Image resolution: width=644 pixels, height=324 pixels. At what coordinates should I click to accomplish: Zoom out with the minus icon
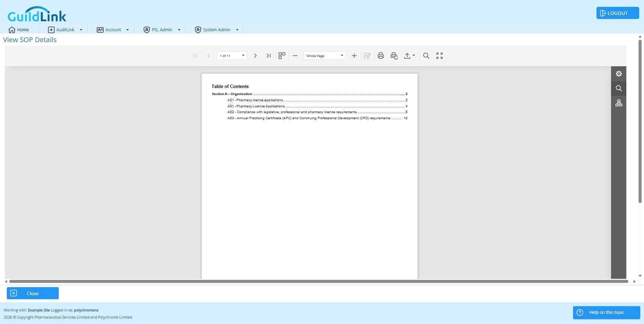pyautogui.click(x=295, y=56)
